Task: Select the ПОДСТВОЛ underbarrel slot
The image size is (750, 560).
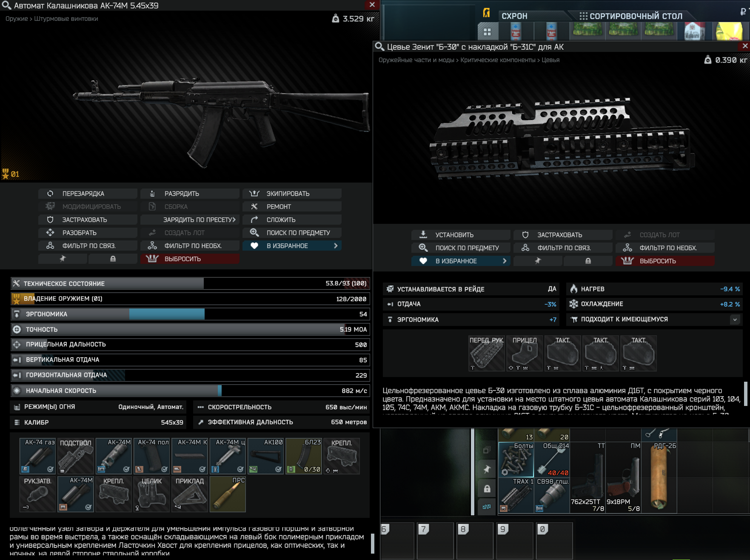Action: pos(76,456)
